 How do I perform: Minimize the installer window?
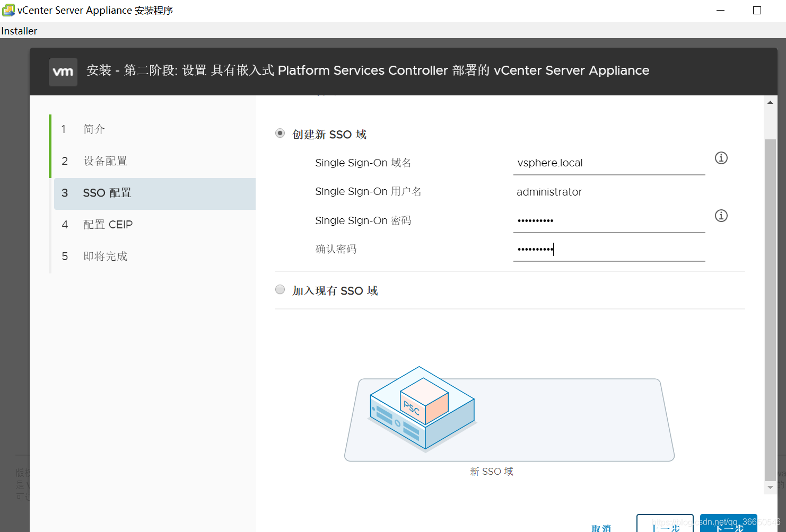click(x=720, y=11)
